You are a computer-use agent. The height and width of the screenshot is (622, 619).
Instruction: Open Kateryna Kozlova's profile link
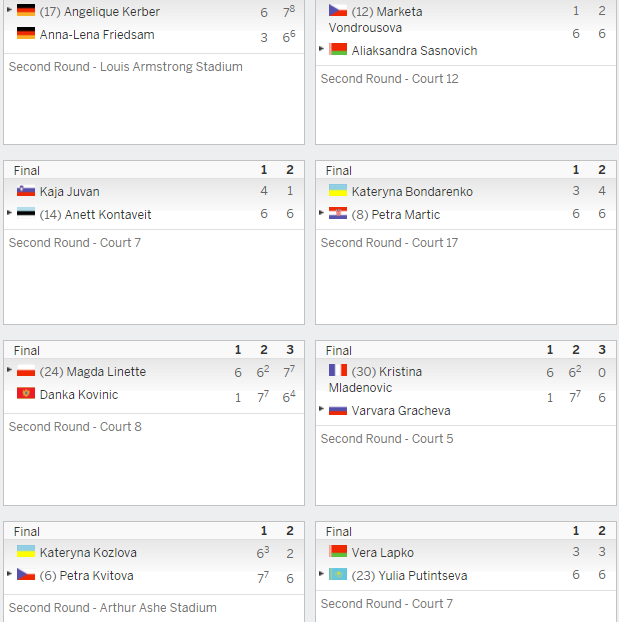coord(88,553)
